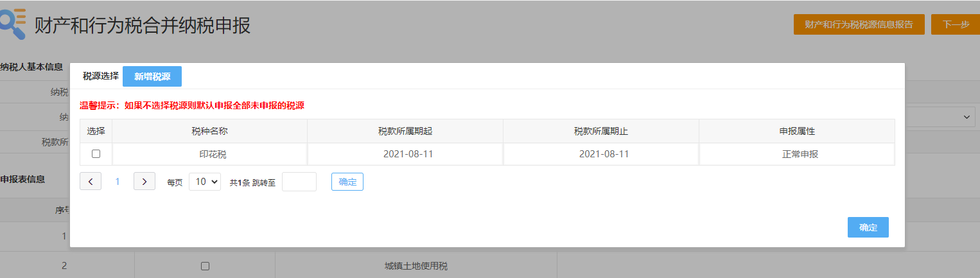Focus the 跳转至 page number input
Image resolution: width=980 pixels, height=278 pixels.
click(x=299, y=182)
